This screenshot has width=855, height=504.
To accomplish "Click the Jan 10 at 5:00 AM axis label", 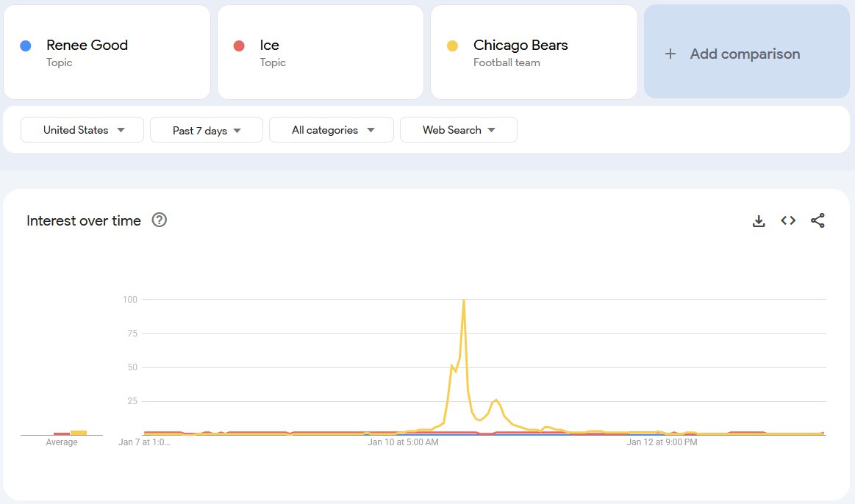I will 403,442.
